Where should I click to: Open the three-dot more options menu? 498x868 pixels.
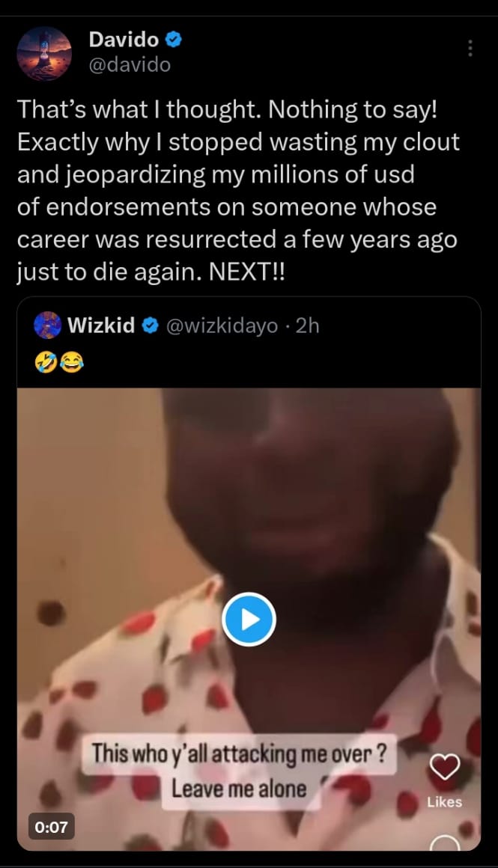470,48
